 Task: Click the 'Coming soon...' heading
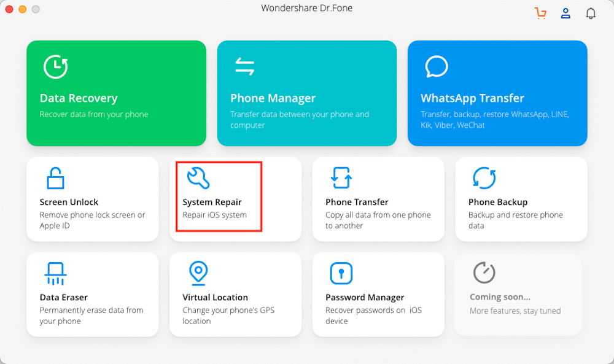500,297
